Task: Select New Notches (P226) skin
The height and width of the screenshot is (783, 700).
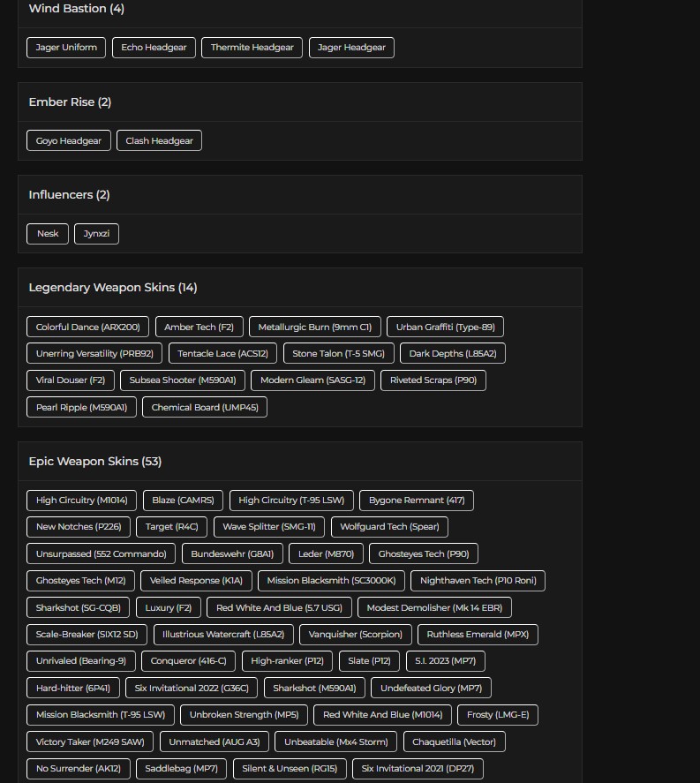Action: [79, 527]
